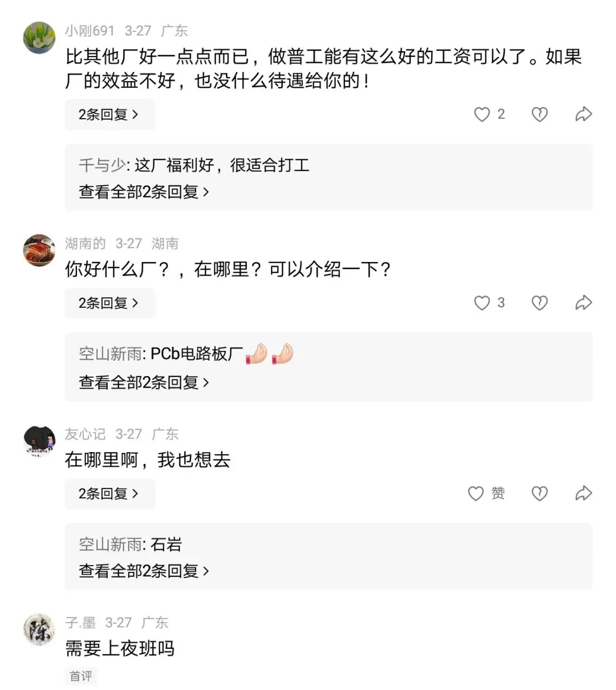
Task: Open 小刚691's profile avatar
Action: point(39,38)
